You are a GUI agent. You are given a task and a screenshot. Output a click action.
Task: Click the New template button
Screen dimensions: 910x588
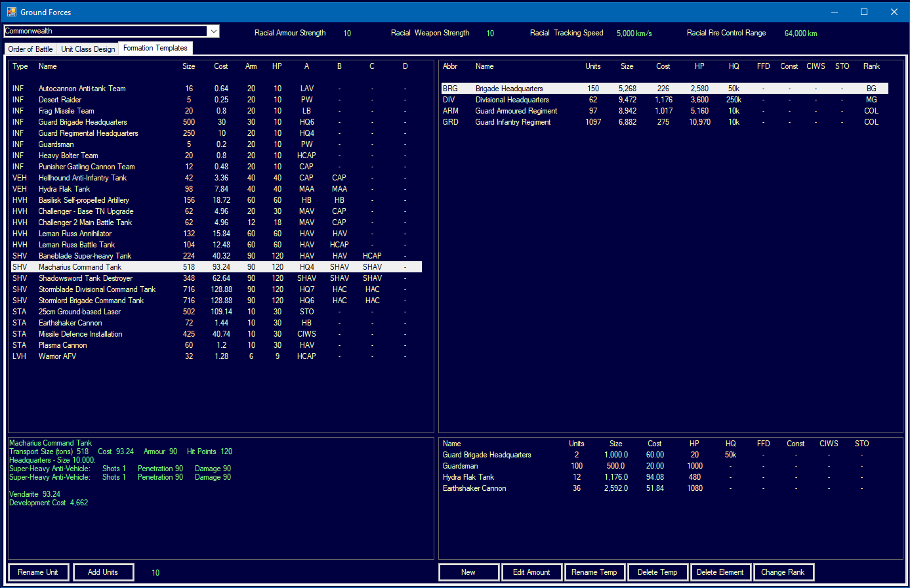pyautogui.click(x=468, y=572)
